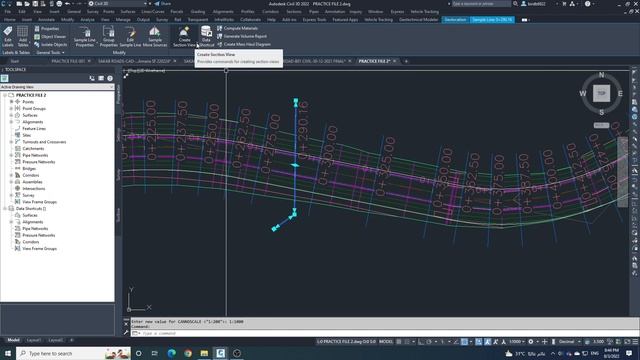Close the PRACTICE FILE 2 drawing tab
This screenshot has height=360, width=640.
(x=395, y=61)
